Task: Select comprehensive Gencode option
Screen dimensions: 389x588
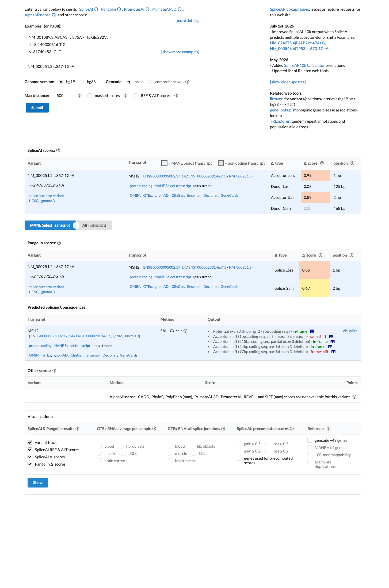Action: click(x=150, y=82)
